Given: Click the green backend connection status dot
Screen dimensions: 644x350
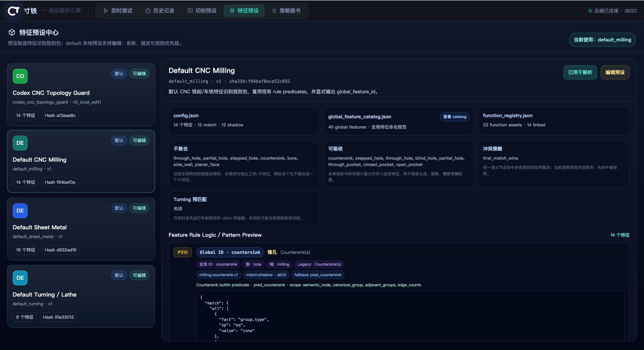Looking at the screenshot, I should click(590, 11).
